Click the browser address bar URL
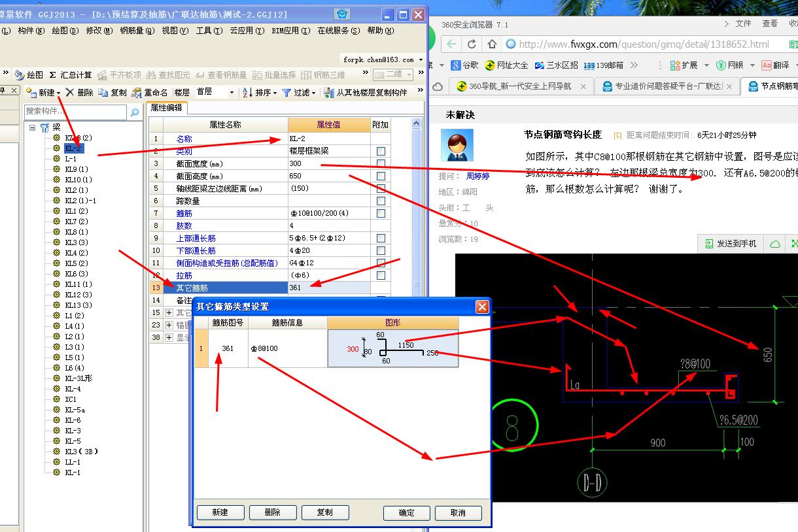 [x=644, y=44]
